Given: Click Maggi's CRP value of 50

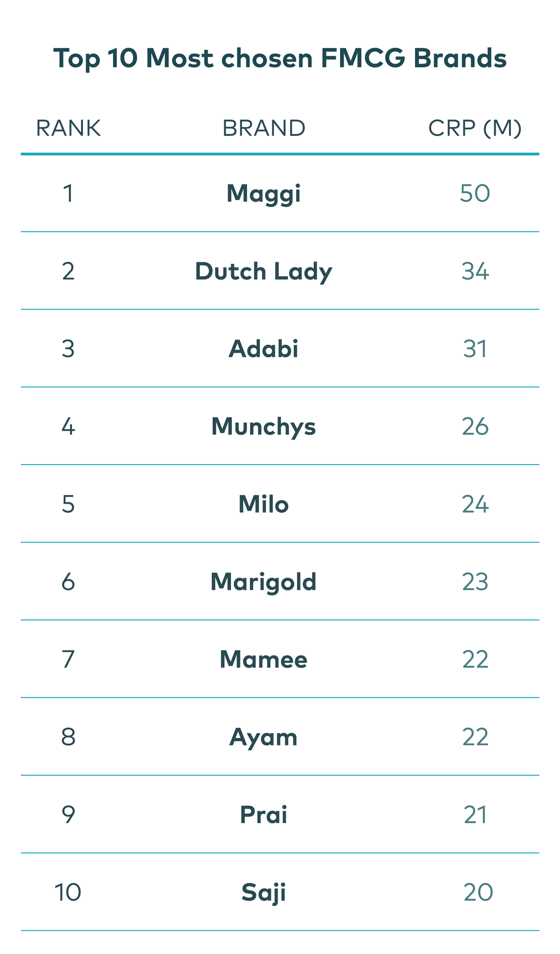Looking at the screenshot, I should tap(475, 194).
